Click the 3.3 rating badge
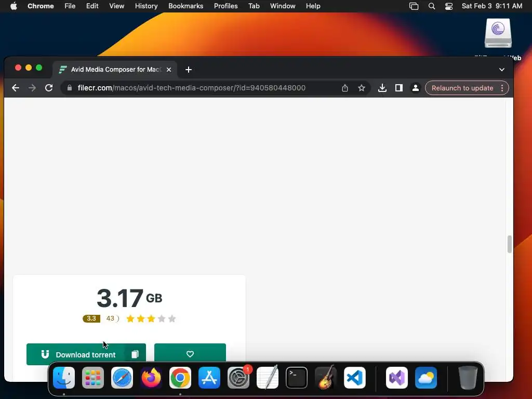532x399 pixels. click(91, 318)
